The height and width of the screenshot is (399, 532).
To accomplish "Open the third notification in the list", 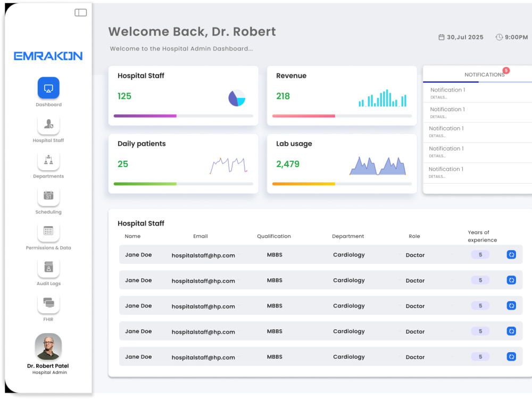I will [478, 131].
